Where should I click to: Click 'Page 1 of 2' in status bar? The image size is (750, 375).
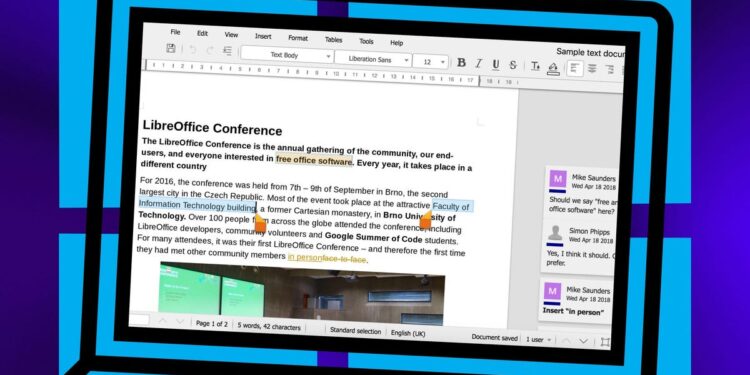(211, 324)
